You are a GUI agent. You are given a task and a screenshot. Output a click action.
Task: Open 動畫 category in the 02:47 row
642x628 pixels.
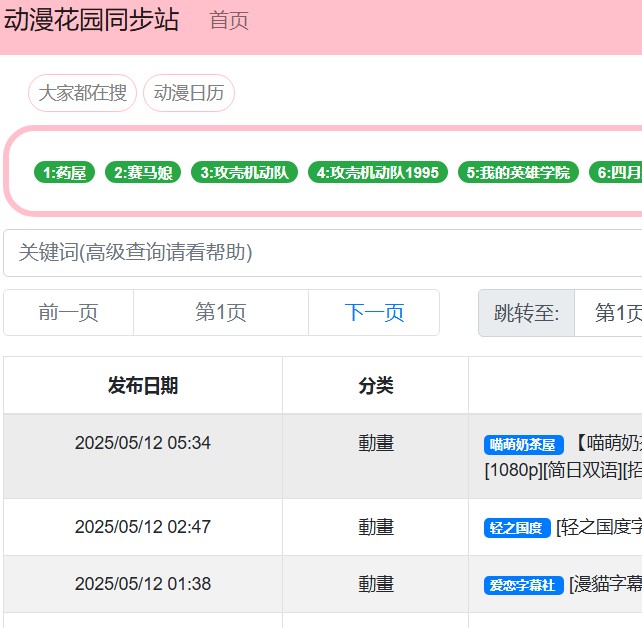376,527
